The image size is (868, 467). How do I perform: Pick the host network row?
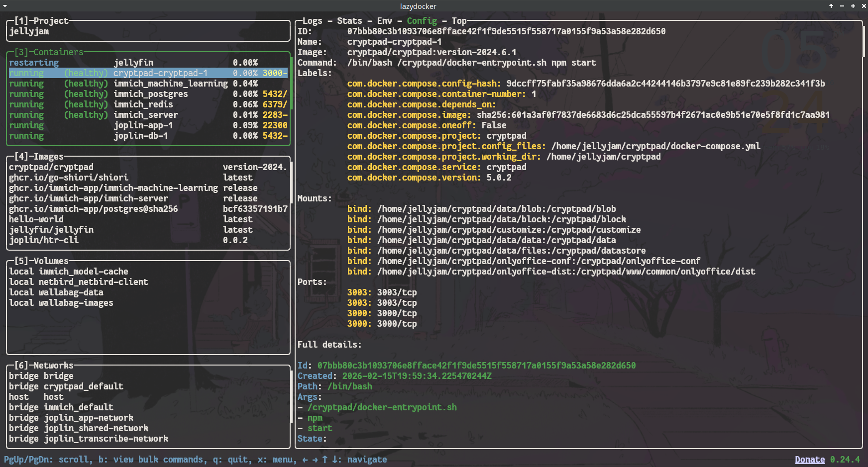tap(148, 397)
